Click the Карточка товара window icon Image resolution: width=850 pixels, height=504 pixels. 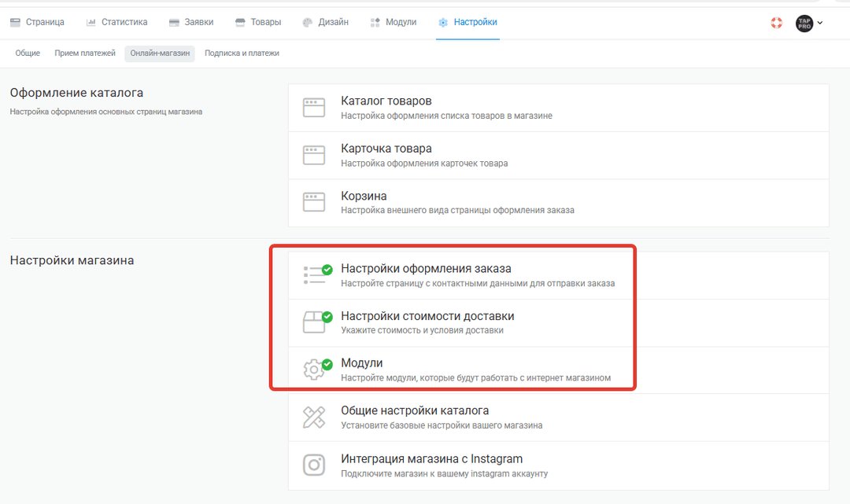click(314, 155)
